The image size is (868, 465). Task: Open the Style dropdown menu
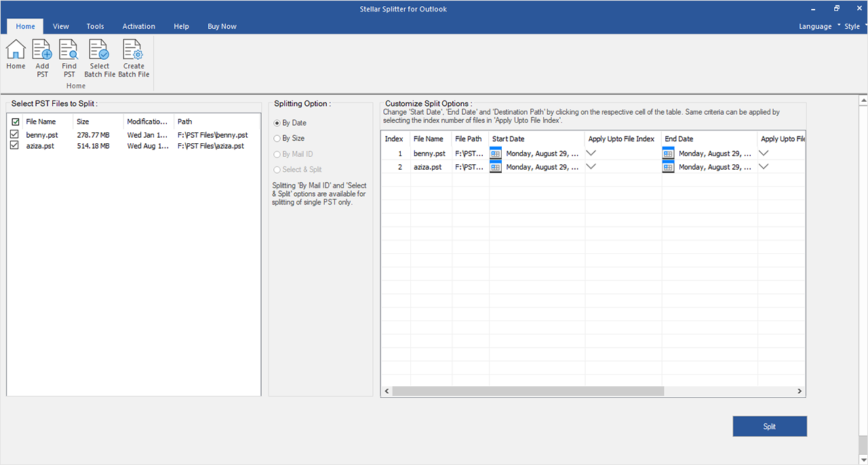click(x=854, y=26)
